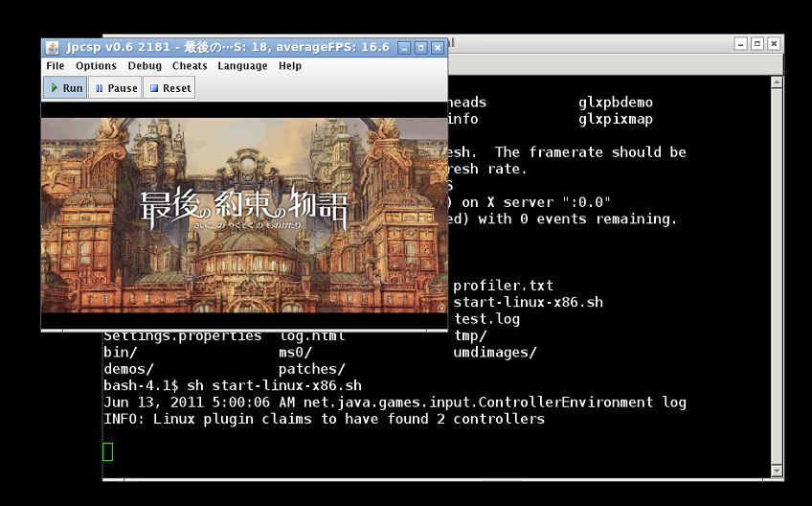Click 'profiler.txt' in terminal listing

tap(504, 286)
